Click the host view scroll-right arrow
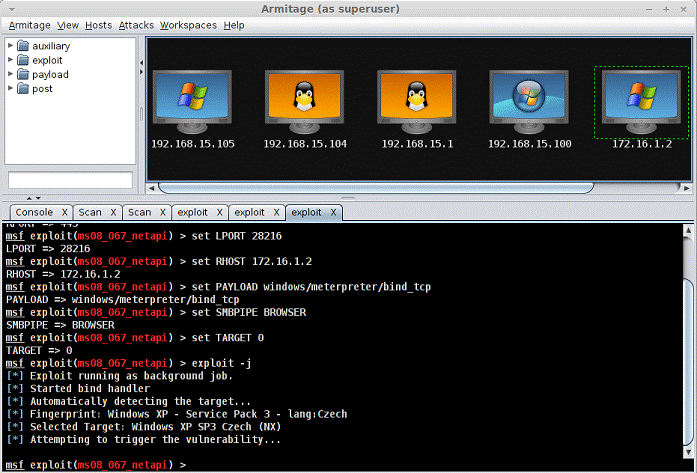697x473 pixels. coord(686,188)
